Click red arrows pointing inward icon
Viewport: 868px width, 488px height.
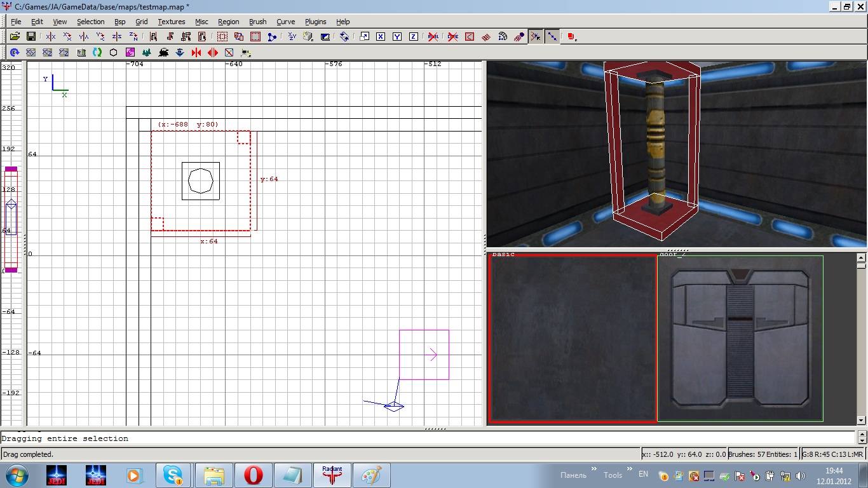[196, 52]
